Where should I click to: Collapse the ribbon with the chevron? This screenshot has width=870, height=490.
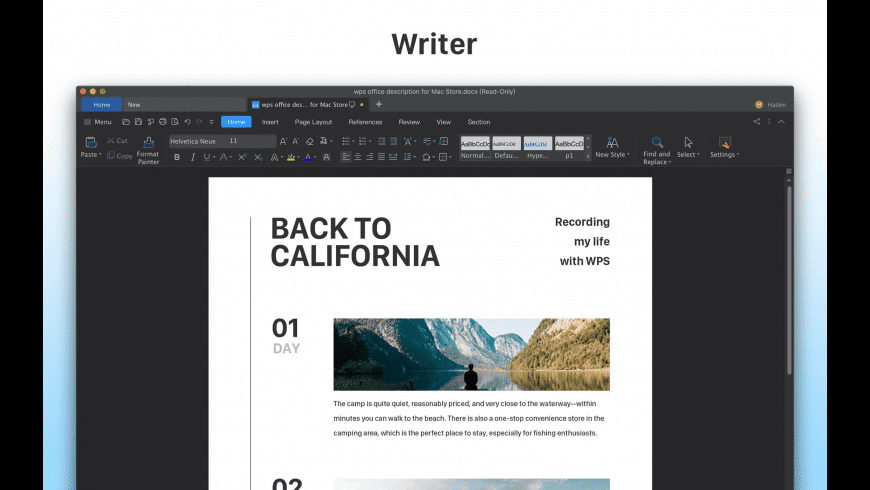(x=781, y=122)
